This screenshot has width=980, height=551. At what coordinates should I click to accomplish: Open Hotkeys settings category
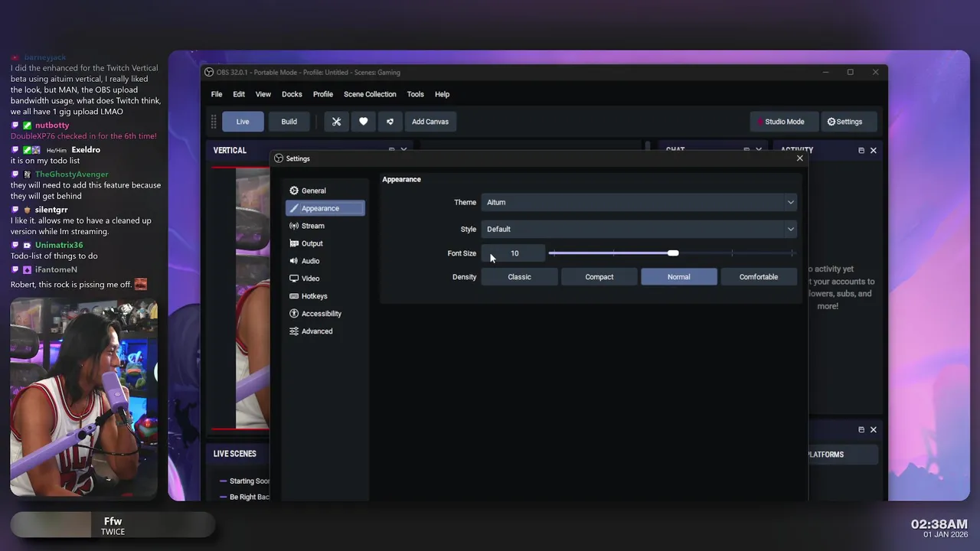(325, 296)
